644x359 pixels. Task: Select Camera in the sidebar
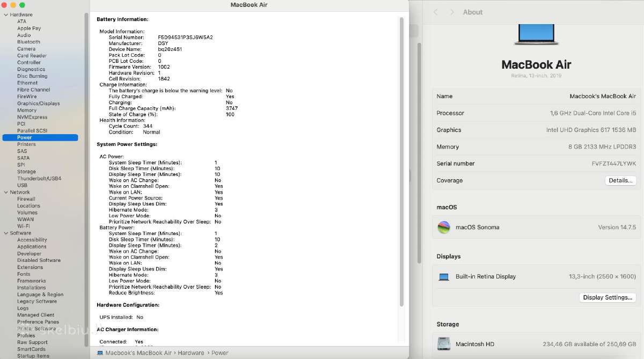[x=26, y=49]
